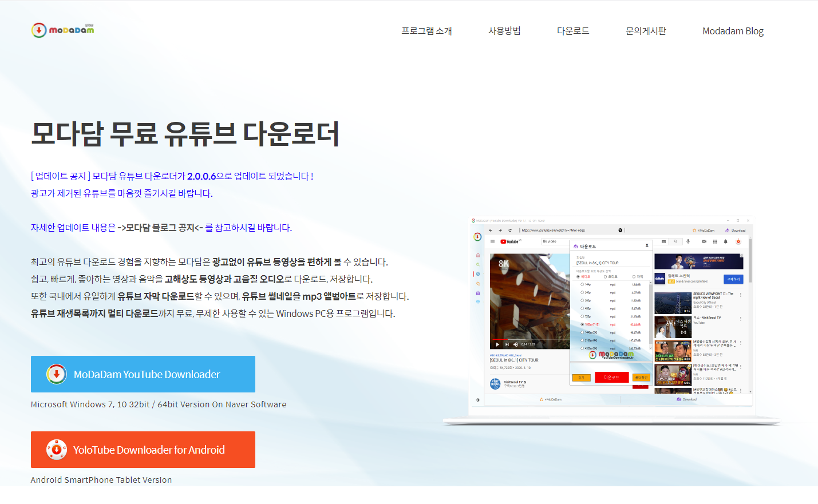The height and width of the screenshot is (504, 818).
Task: Click the line starting 쉽고, 빠르게, 좋아하는 영상과
Action: point(201,279)
